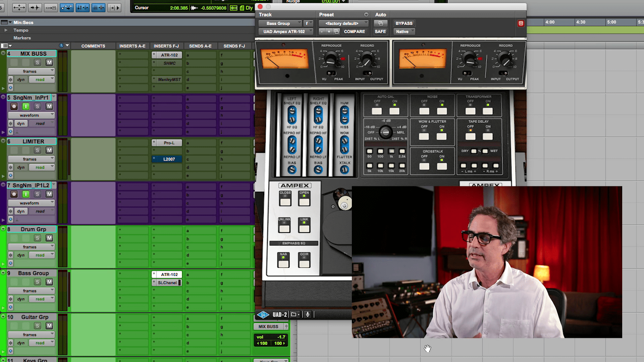Screen dimensions: 644x362
Task: Solo the LIMITER track
Action: (38, 150)
